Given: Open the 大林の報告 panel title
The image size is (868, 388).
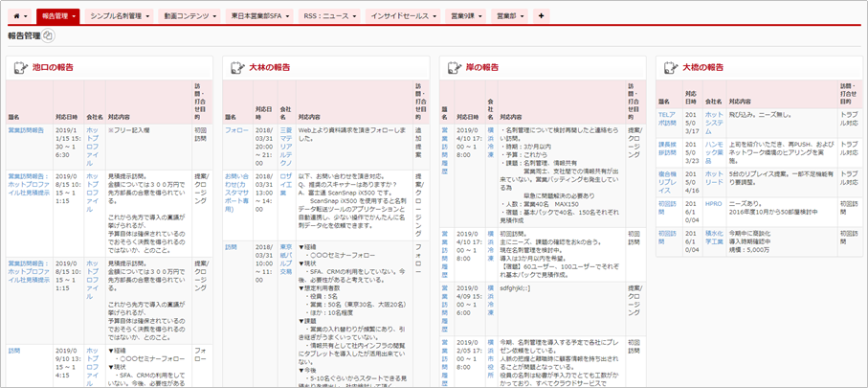Looking at the screenshot, I should (x=270, y=68).
